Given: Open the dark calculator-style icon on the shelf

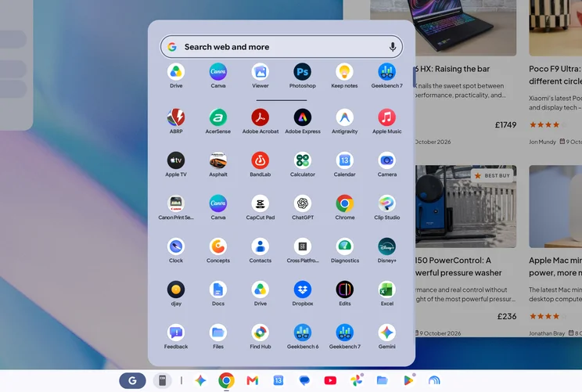Looking at the screenshot, I should pyautogui.click(x=162, y=380).
